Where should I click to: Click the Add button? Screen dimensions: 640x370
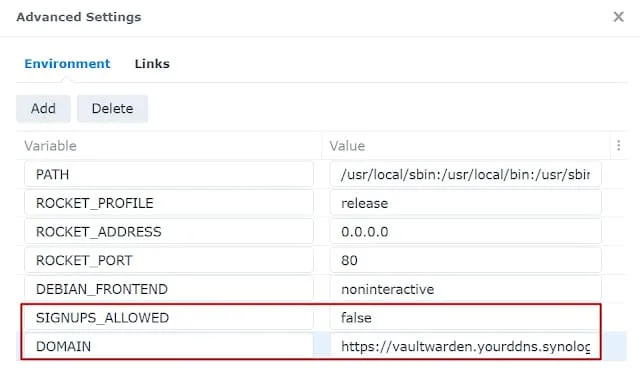[x=43, y=109]
